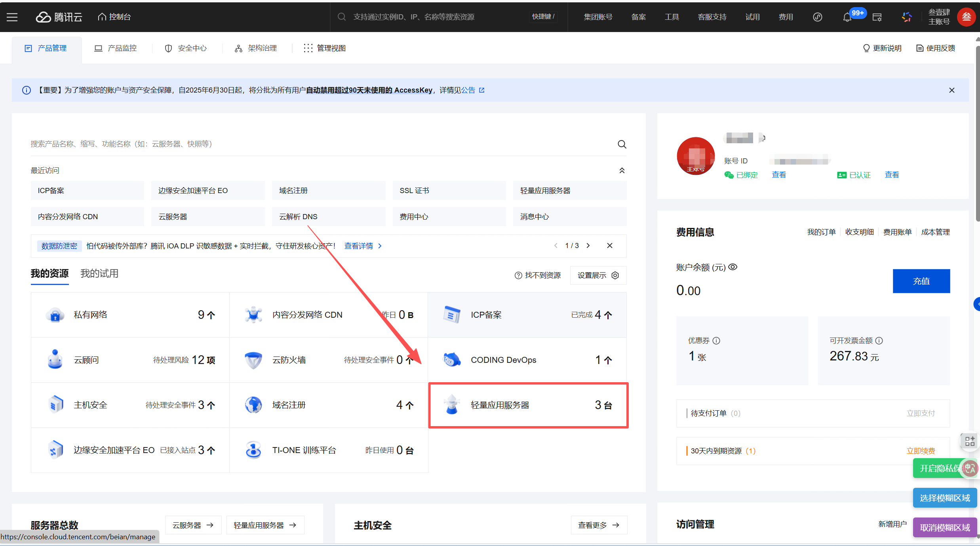The image size is (980, 546).
Task: Click 立即续费 link
Action: click(x=921, y=451)
